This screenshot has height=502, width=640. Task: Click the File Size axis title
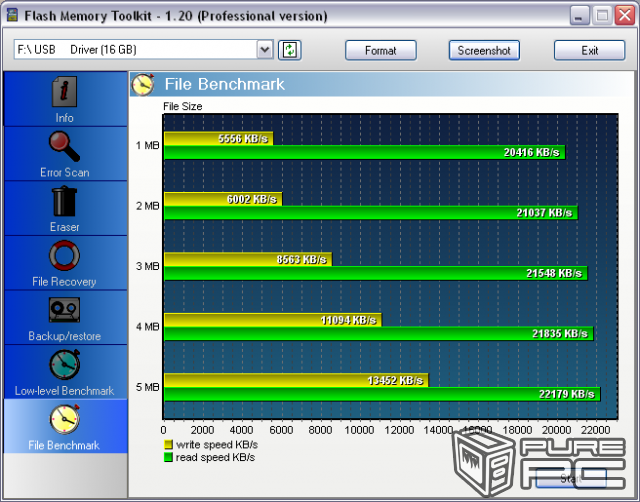[x=182, y=107]
